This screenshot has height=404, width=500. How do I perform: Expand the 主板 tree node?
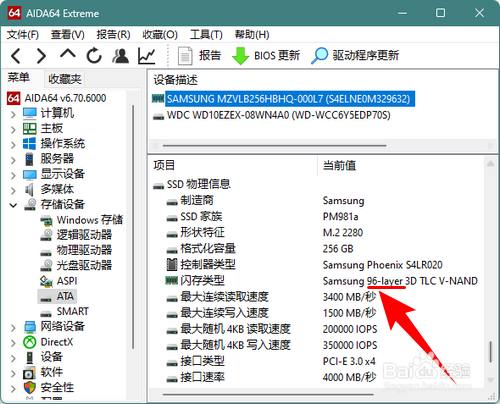(13, 129)
